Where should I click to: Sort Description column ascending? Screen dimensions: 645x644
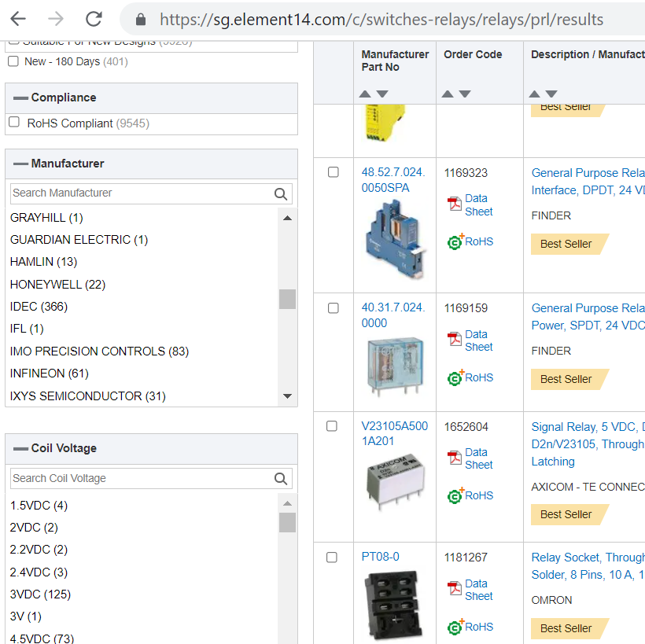[534, 94]
